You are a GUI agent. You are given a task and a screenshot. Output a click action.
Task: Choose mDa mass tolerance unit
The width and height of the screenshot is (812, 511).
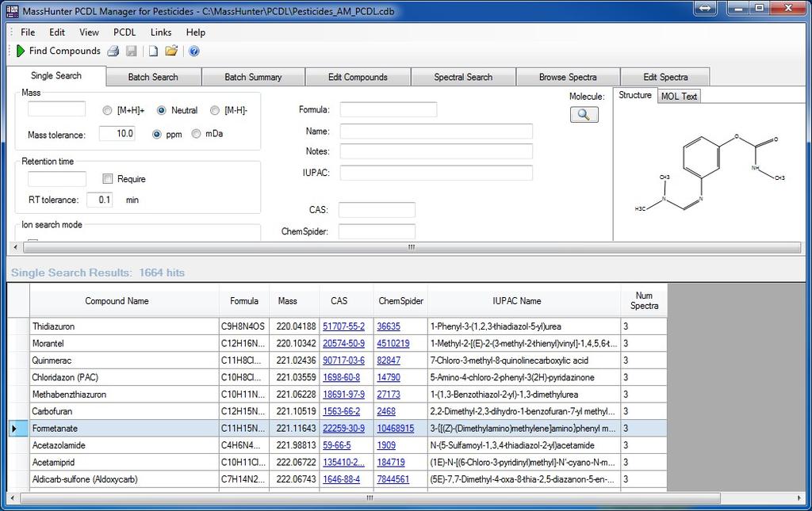[196, 134]
